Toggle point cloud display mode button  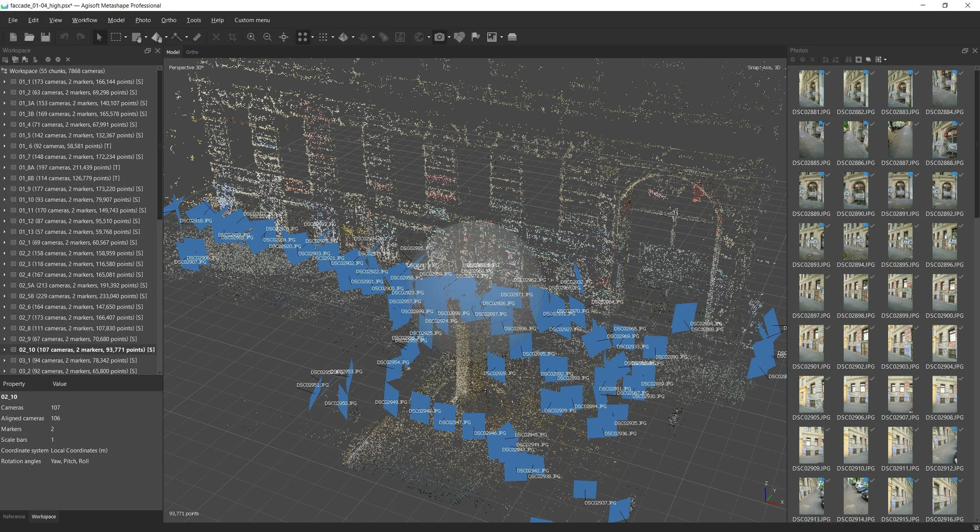point(302,37)
